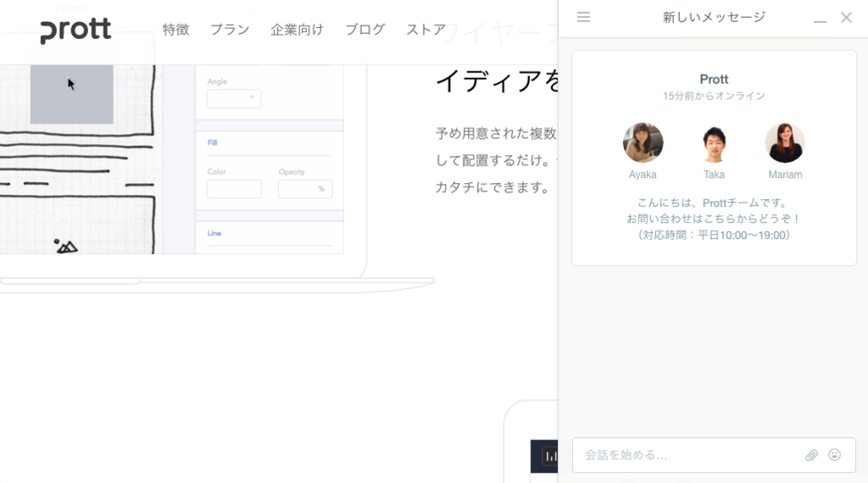The width and height of the screenshot is (868, 483).
Task: Select the Fill section label
Action: (x=212, y=142)
